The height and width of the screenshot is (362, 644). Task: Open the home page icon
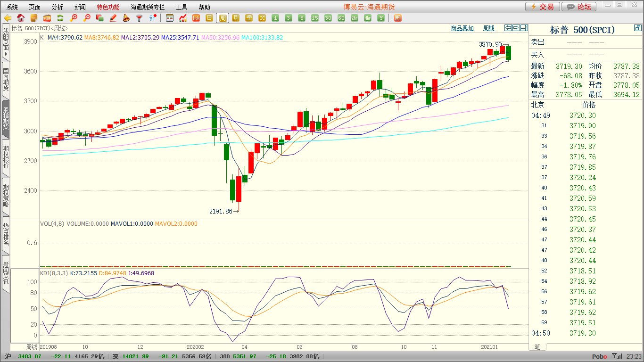click(x=21, y=18)
